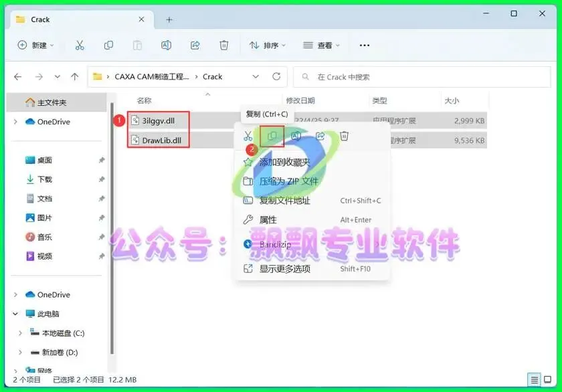
Task: Sort by 类型 column header
Action: (x=379, y=101)
